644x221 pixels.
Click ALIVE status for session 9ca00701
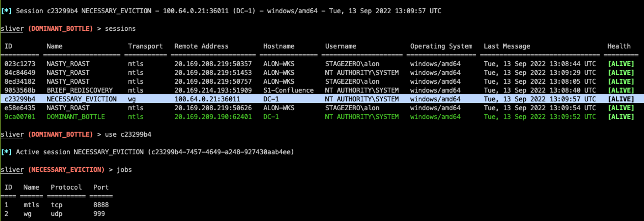coord(621,117)
